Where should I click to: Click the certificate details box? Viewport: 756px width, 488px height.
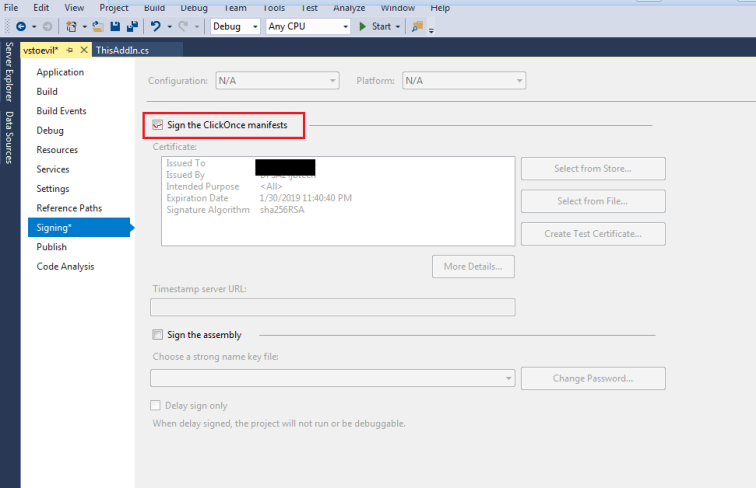click(x=338, y=201)
